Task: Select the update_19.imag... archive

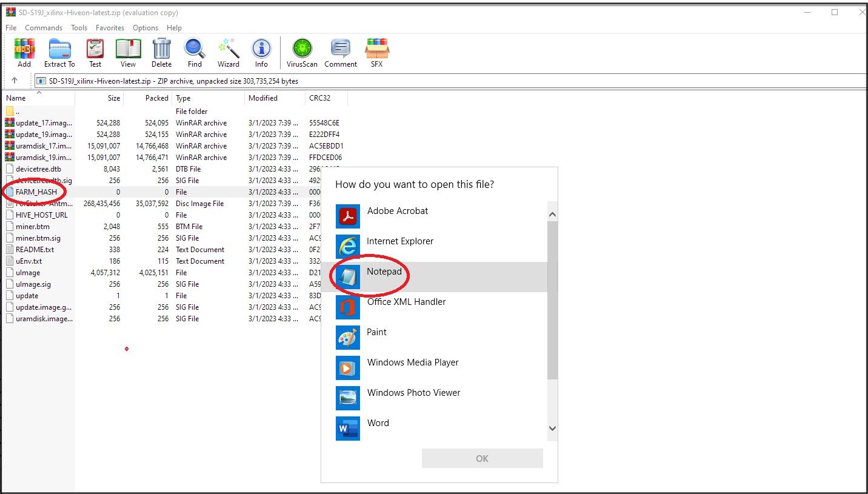Action: 39,134
